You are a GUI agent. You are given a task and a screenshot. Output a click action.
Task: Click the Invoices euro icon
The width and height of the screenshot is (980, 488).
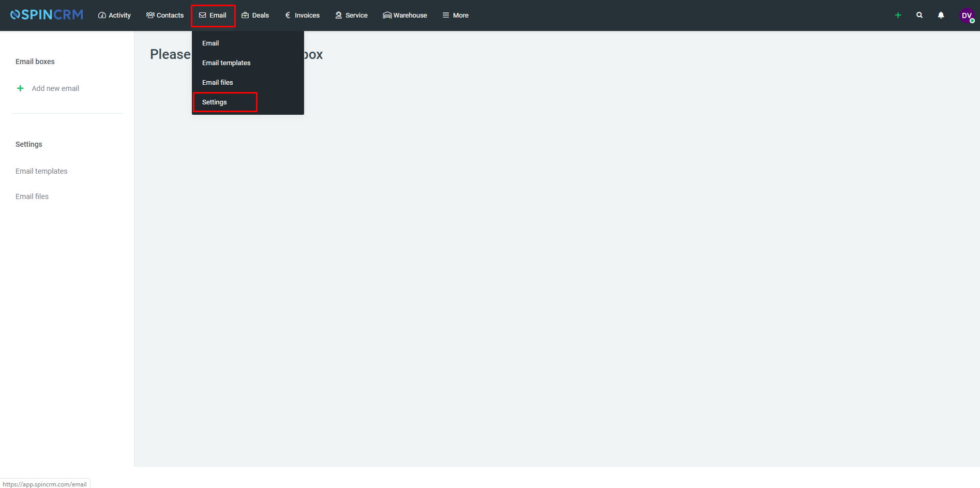(x=288, y=16)
